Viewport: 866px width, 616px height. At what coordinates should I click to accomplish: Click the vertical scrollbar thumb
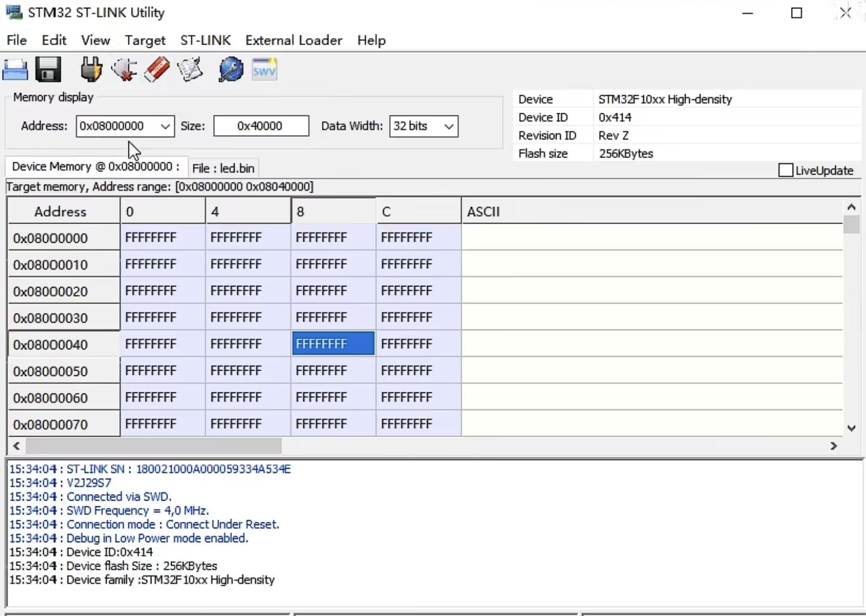[851, 225]
